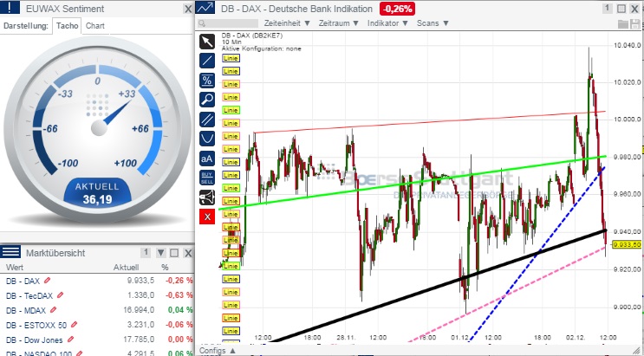
Task: Click the -0,63 % value for TecDAX
Action: coord(179,295)
